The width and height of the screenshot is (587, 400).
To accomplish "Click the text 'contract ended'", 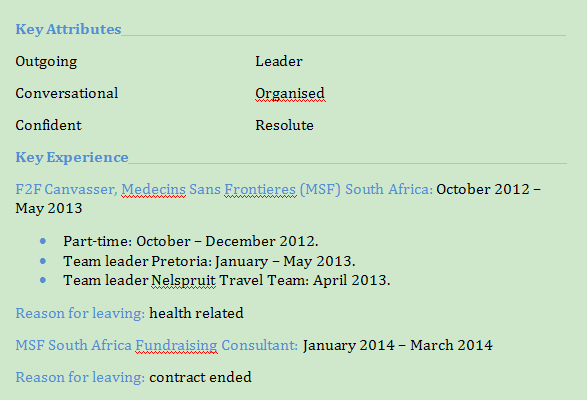I will tap(200, 377).
